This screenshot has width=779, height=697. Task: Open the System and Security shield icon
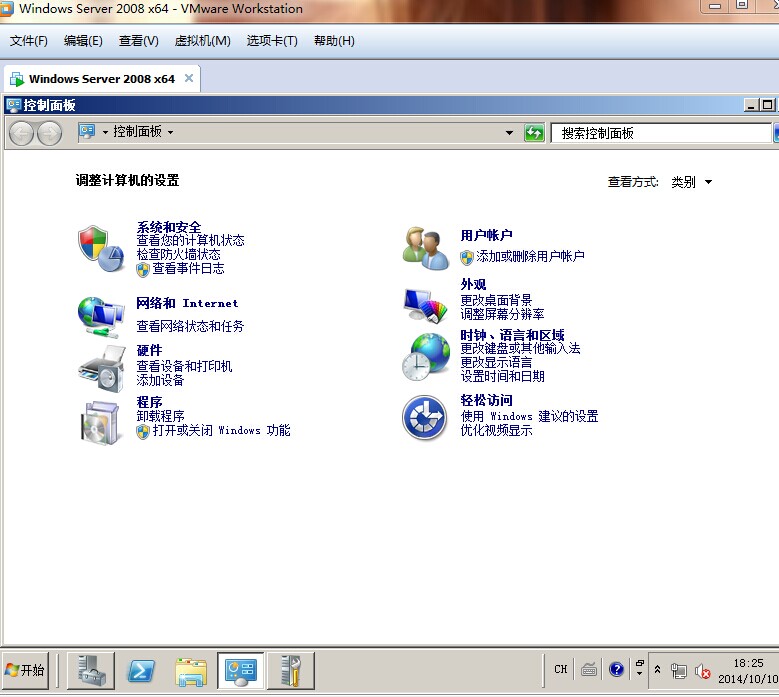tap(101, 248)
